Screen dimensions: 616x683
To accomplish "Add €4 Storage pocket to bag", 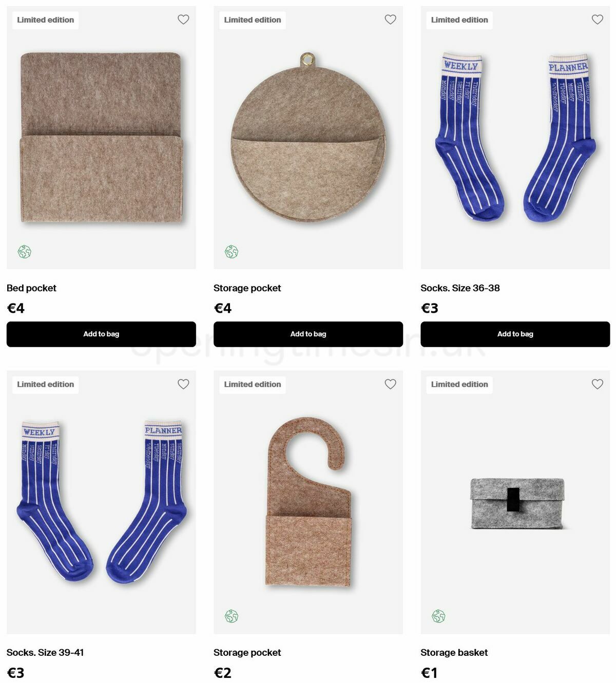I will [x=308, y=334].
